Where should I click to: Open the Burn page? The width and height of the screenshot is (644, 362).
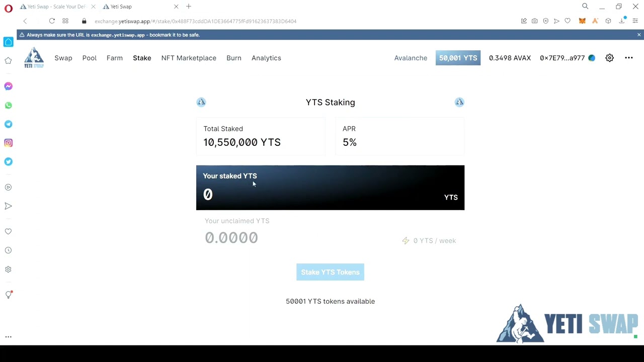pyautogui.click(x=234, y=58)
